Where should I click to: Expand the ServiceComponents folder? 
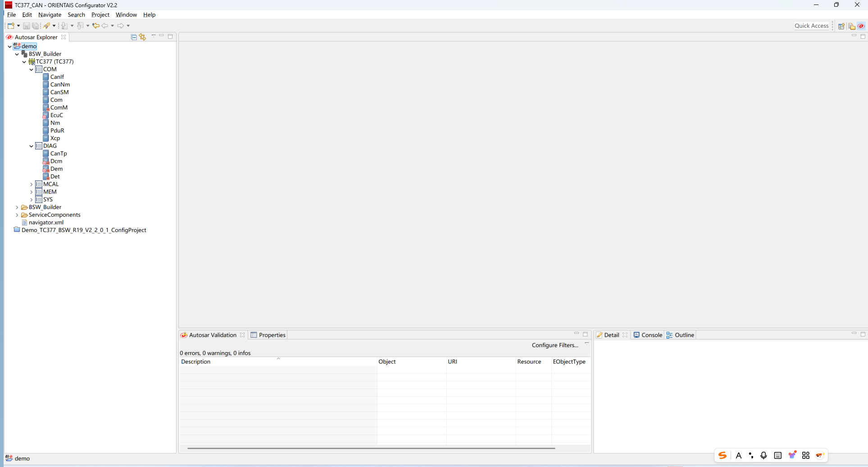[17, 215]
